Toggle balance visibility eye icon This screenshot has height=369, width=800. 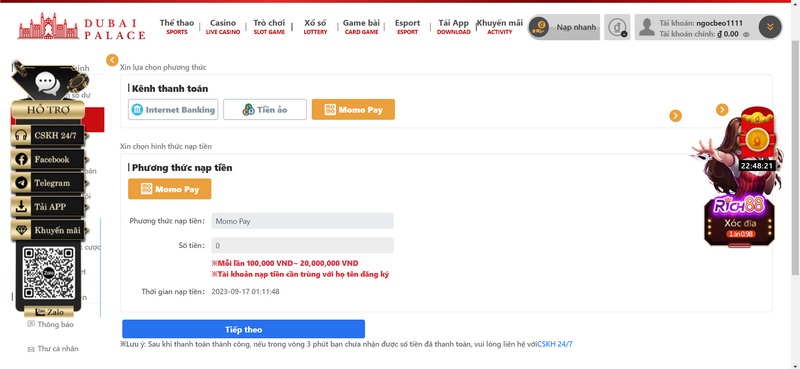pos(746,35)
